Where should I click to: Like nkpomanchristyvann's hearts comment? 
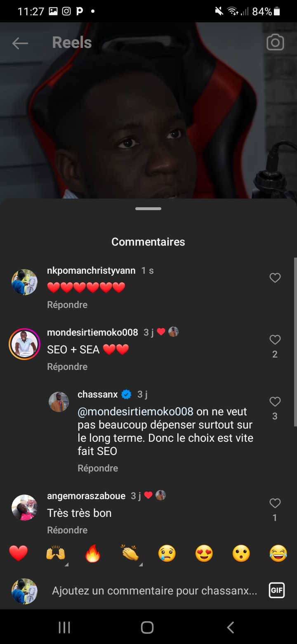275,278
